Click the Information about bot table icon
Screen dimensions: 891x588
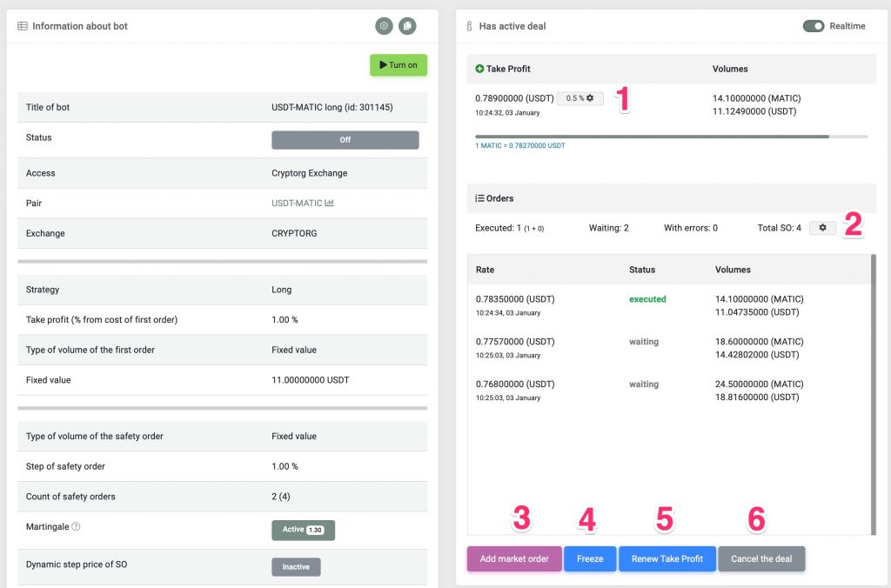click(x=23, y=26)
